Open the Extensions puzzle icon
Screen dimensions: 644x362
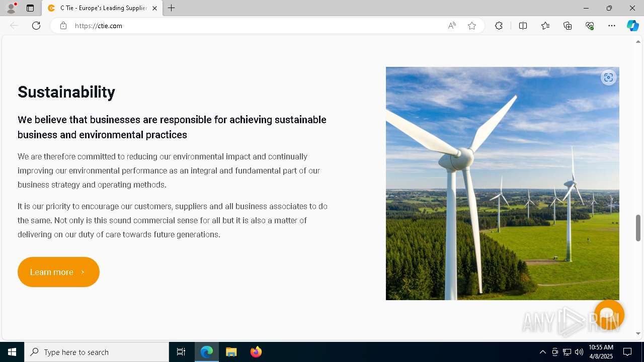click(499, 26)
